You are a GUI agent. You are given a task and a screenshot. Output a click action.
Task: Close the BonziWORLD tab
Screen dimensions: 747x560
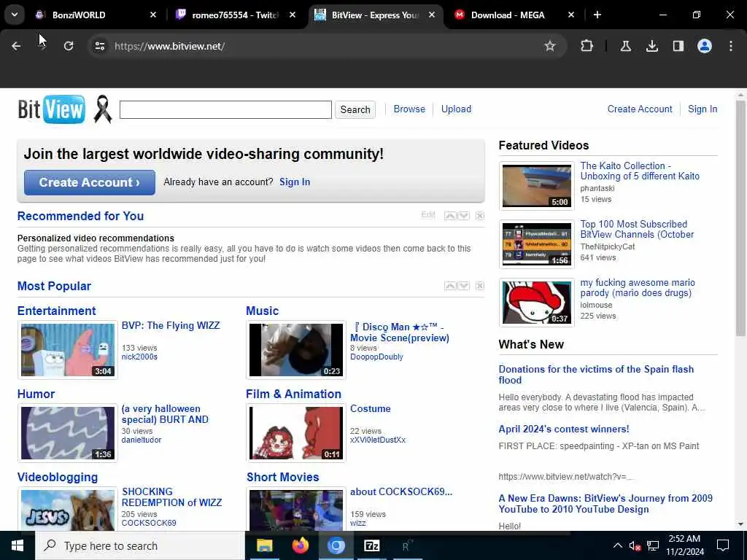point(153,15)
